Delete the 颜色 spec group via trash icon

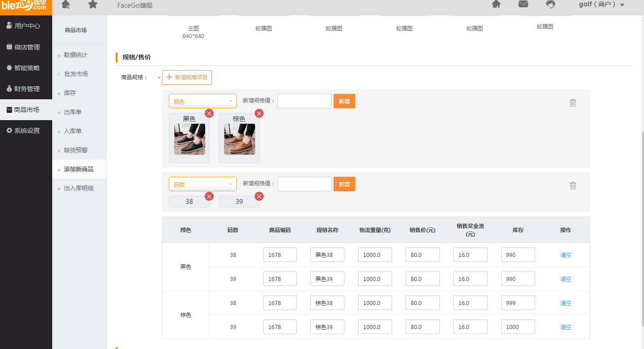[573, 102]
